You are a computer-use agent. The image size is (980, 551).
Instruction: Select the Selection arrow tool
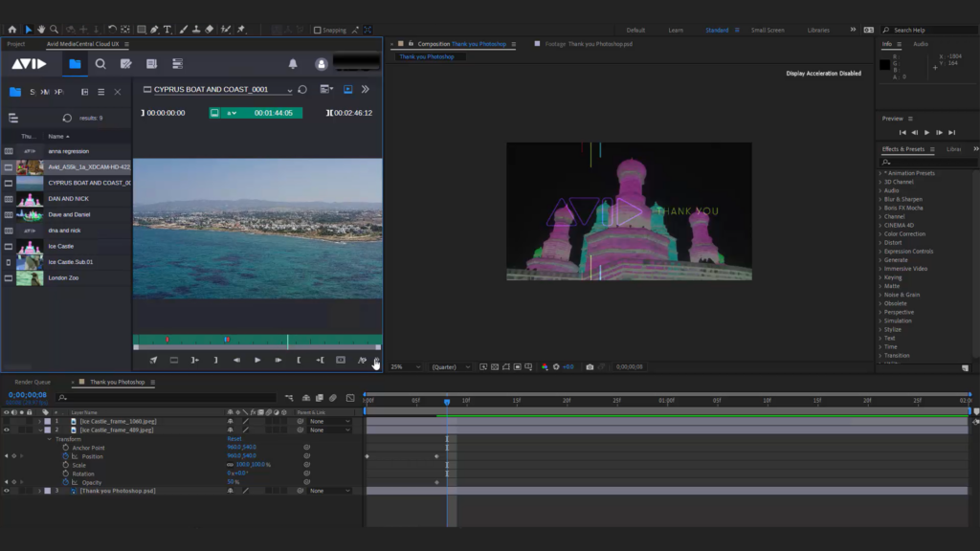point(28,30)
